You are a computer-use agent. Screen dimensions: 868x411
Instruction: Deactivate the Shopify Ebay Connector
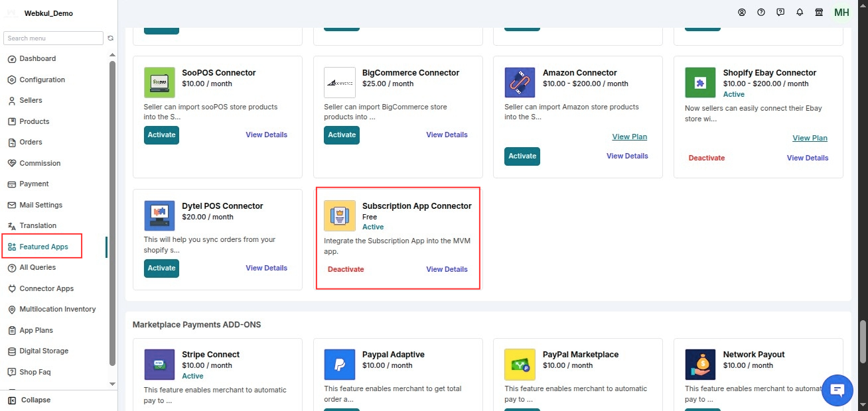tap(707, 158)
